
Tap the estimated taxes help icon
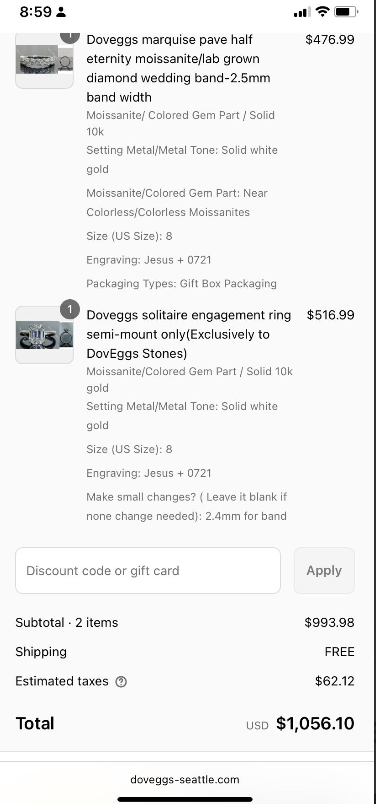point(121,681)
